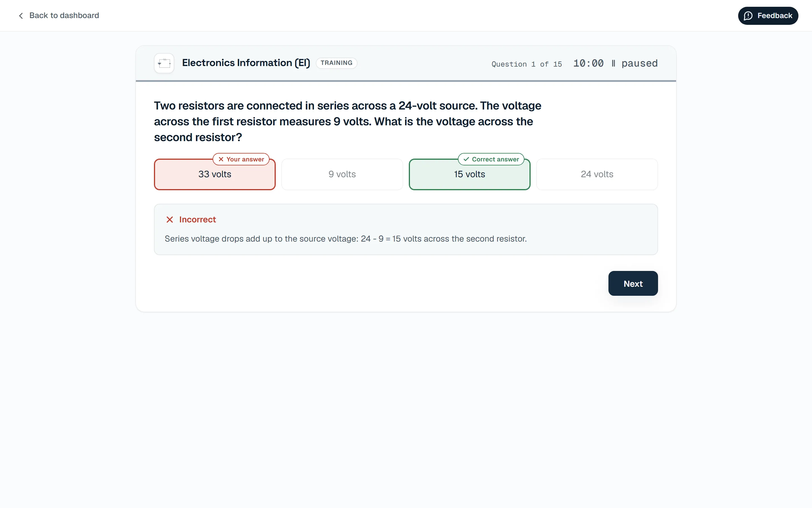Click the pause icon next to timer

(613, 63)
